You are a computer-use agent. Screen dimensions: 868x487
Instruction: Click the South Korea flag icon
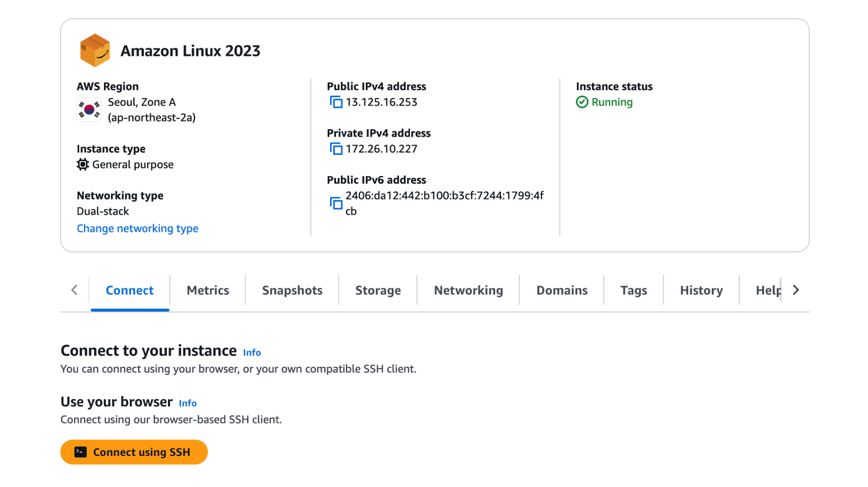(x=89, y=110)
